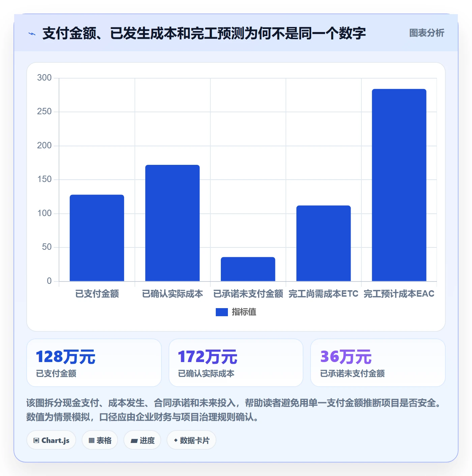Click the 完工尚需成本ETC axis label
The width and height of the screenshot is (472, 476).
tap(323, 294)
